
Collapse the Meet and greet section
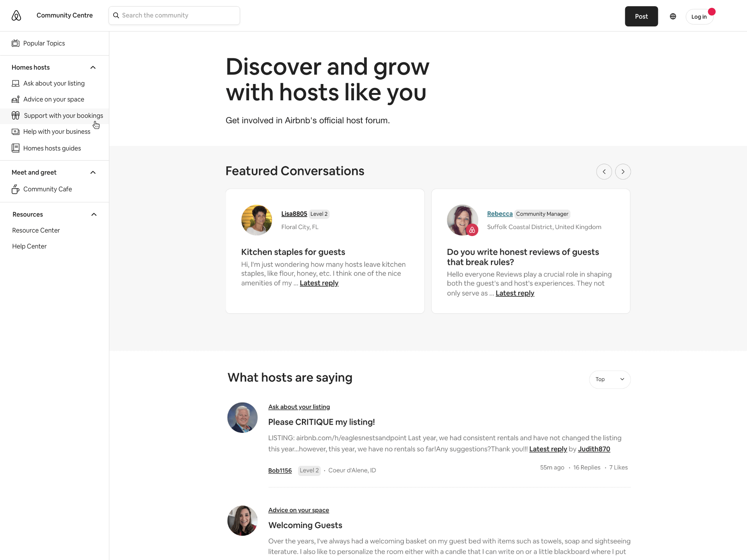click(93, 172)
